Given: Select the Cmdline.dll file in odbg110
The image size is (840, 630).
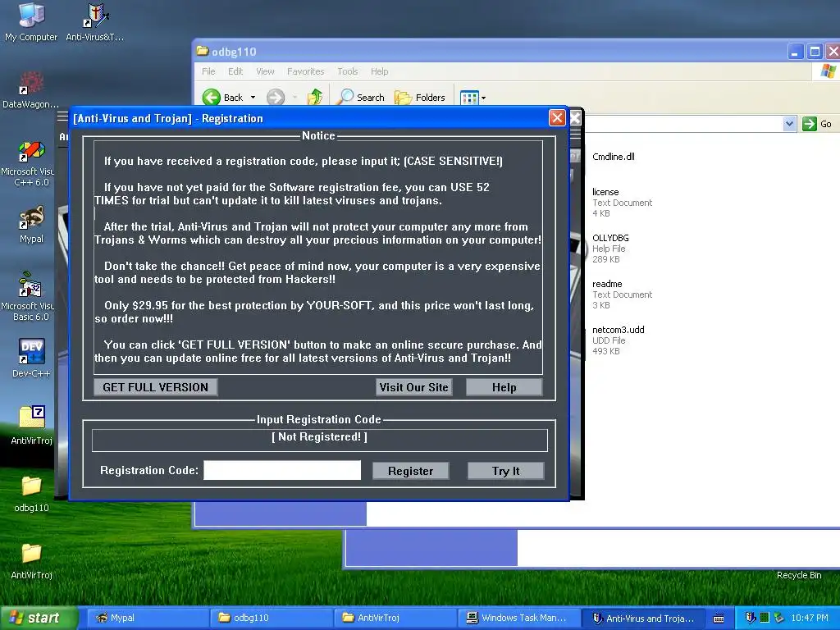Looking at the screenshot, I should point(614,157).
